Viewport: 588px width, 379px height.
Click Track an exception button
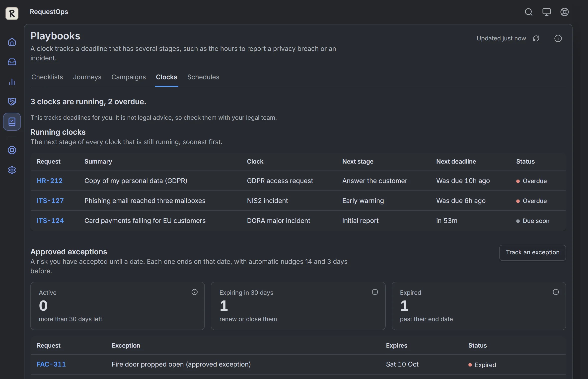click(533, 253)
